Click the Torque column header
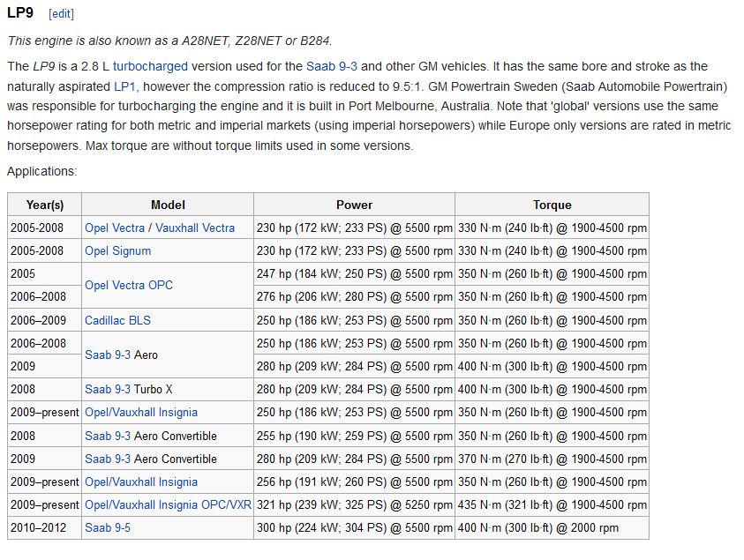Screen dimensions: 744x560 [552, 205]
